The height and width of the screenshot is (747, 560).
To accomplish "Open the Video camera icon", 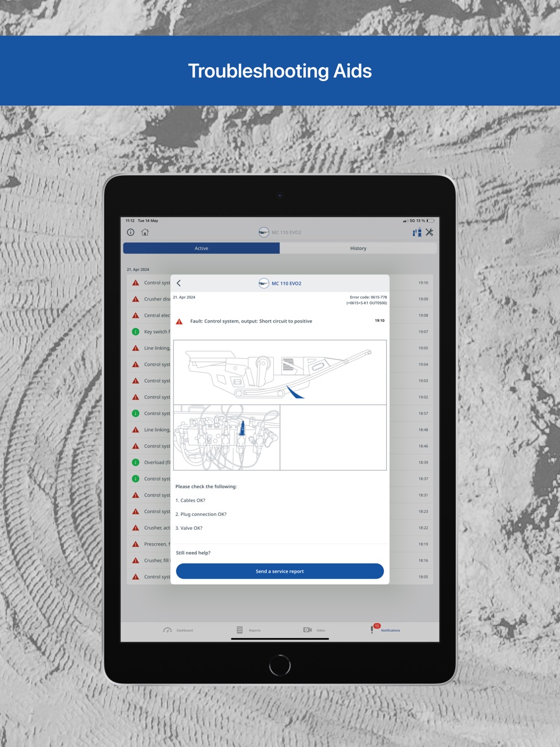I will (x=308, y=630).
